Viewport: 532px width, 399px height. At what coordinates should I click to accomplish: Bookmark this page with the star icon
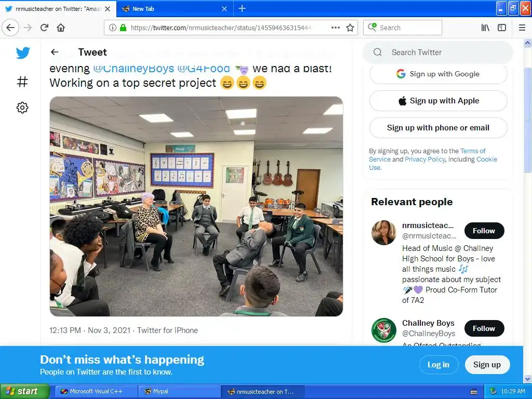(350, 28)
